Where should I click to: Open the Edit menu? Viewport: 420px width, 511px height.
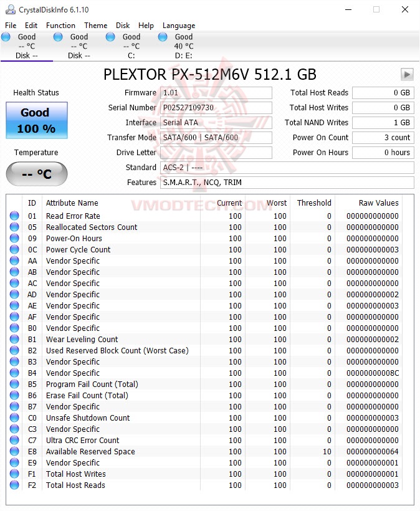pos(31,26)
